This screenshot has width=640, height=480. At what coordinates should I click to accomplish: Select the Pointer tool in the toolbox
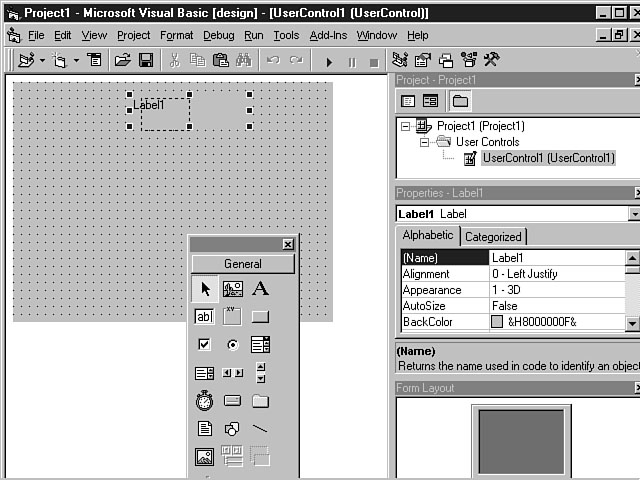click(x=204, y=289)
